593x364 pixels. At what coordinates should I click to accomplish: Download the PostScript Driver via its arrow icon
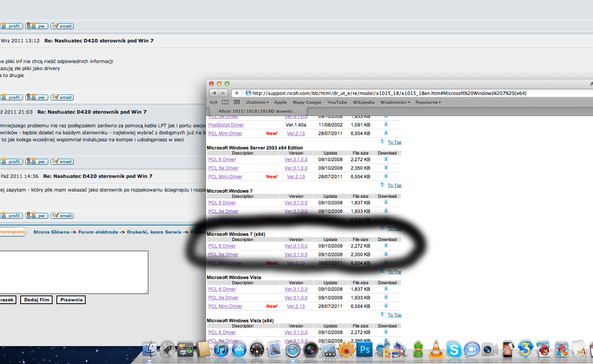tap(386, 124)
